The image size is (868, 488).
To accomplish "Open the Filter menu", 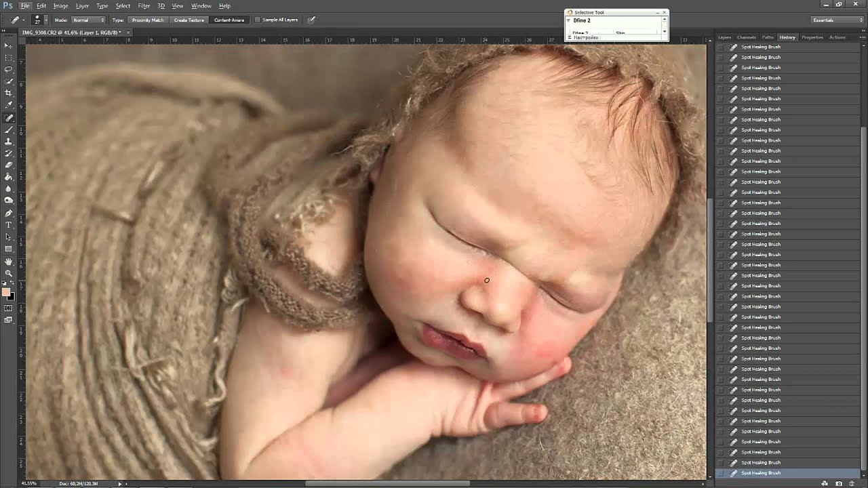I will (x=144, y=5).
